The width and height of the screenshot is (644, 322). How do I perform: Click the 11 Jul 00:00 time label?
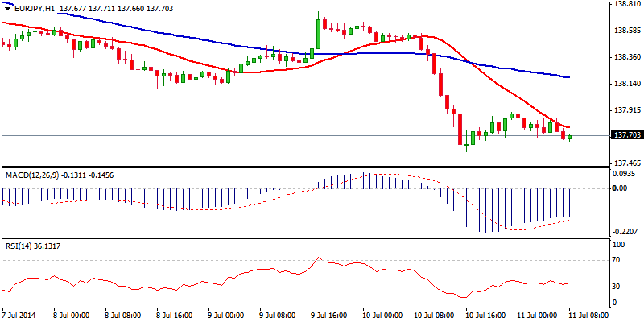click(x=537, y=316)
